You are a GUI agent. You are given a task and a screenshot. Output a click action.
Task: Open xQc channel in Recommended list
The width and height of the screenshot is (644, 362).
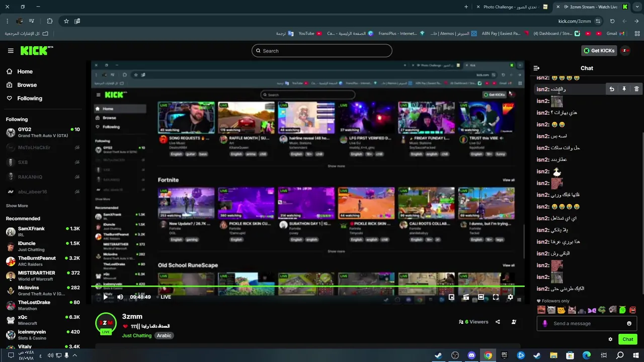pos(43,320)
